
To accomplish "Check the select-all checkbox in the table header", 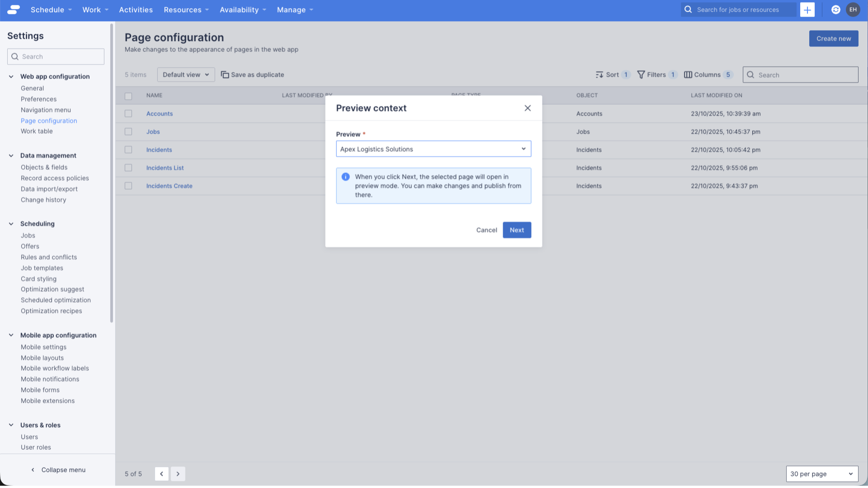I will pos(128,96).
